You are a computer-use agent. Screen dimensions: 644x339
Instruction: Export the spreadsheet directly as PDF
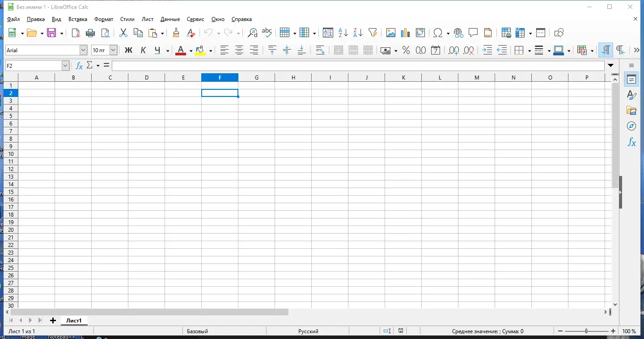(x=76, y=33)
